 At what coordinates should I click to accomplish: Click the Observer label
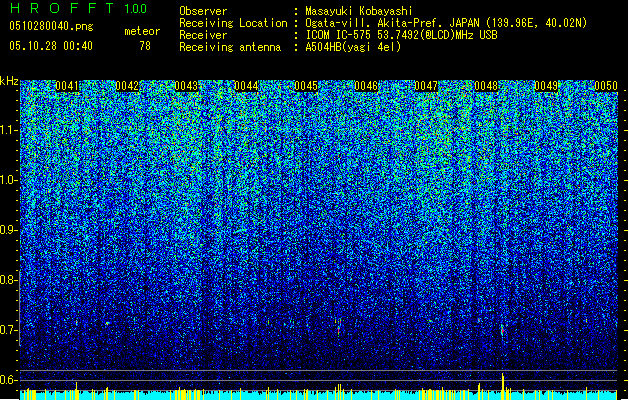point(203,11)
